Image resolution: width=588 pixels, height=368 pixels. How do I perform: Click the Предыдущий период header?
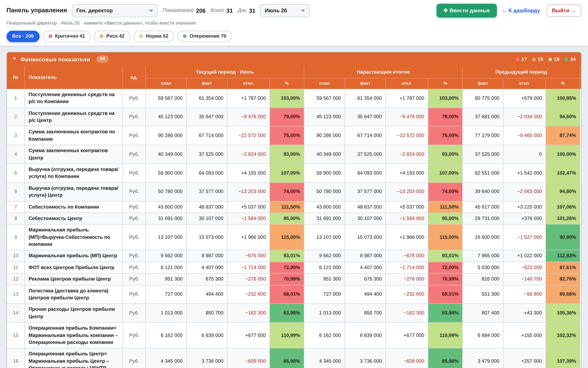(x=521, y=72)
